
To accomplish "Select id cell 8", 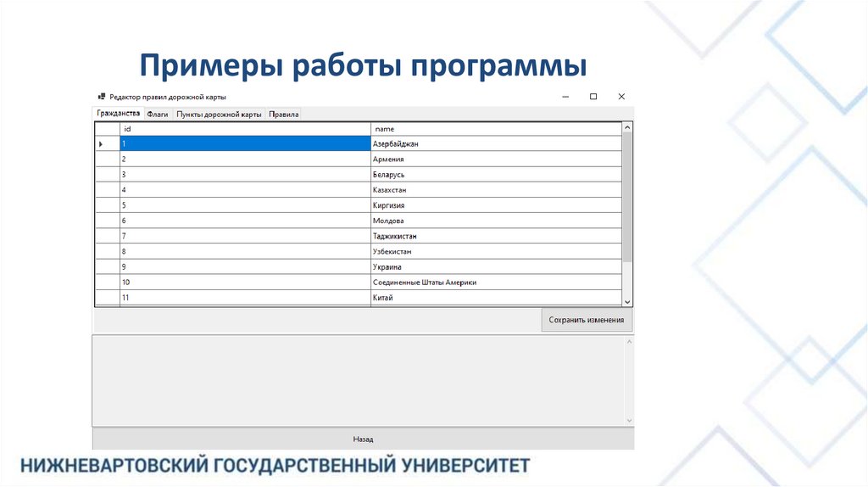I will 245,251.
